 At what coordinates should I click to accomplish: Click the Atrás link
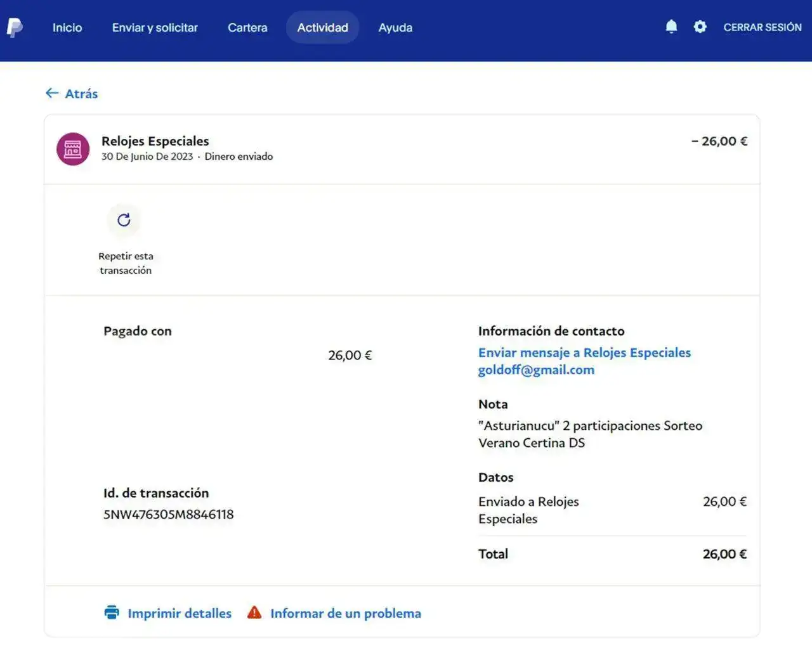[x=81, y=94]
